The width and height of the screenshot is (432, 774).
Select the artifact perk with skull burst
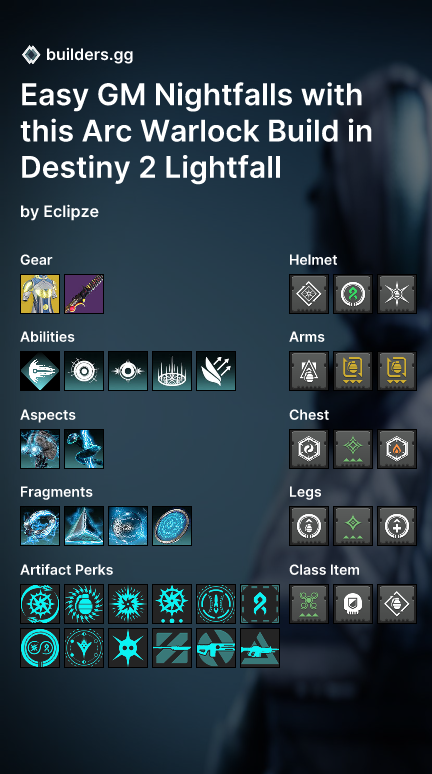[x=128, y=648]
